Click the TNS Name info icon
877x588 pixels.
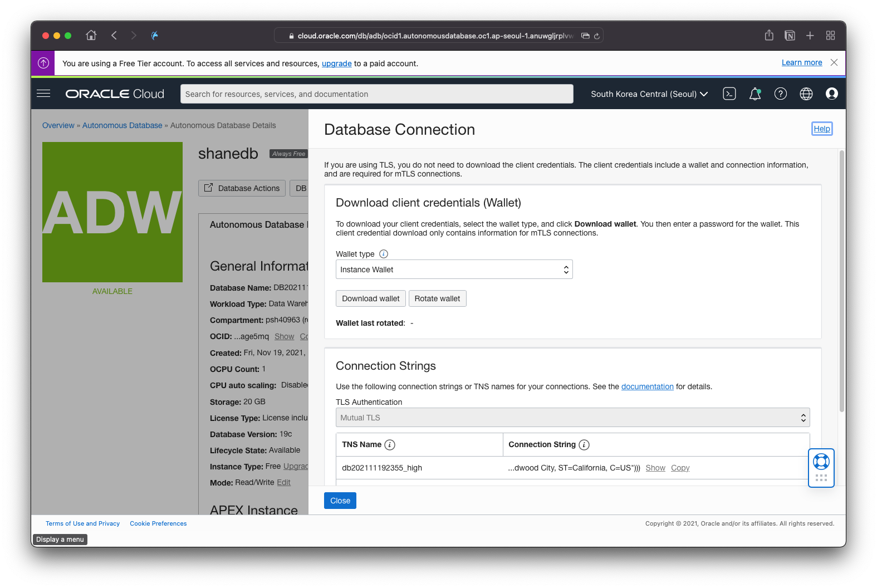[390, 445]
